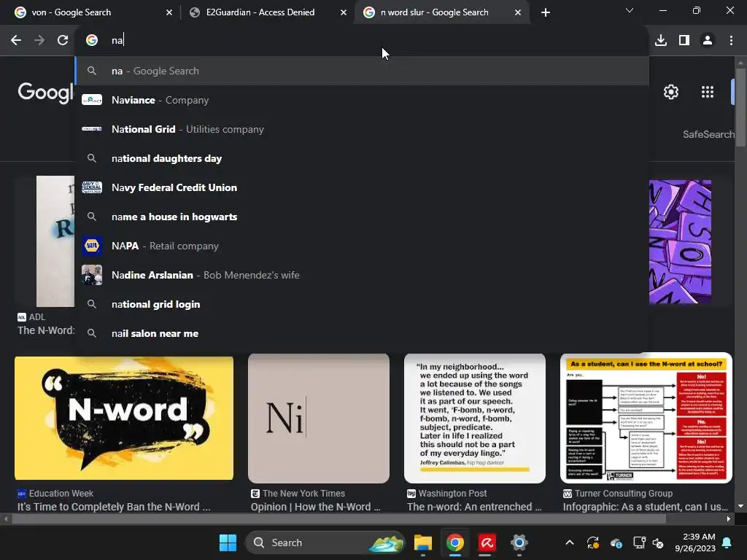
Task: Open 'It's Time to Completely Ban' link
Action: pos(114,507)
